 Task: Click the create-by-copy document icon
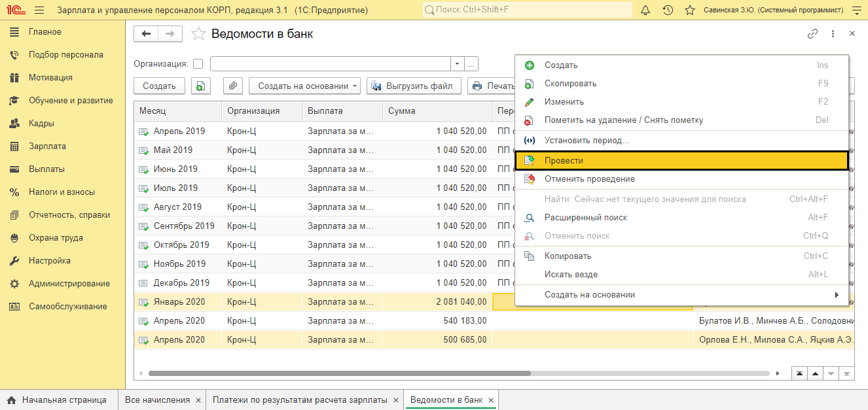201,86
